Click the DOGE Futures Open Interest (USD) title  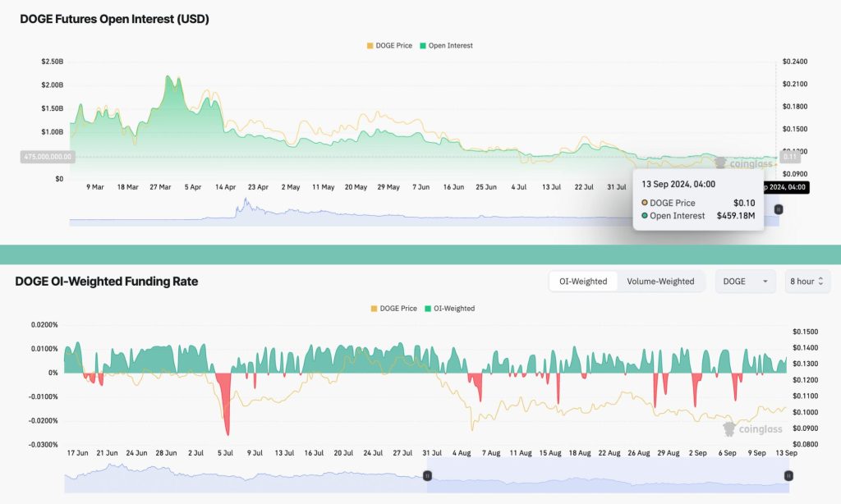(x=114, y=19)
